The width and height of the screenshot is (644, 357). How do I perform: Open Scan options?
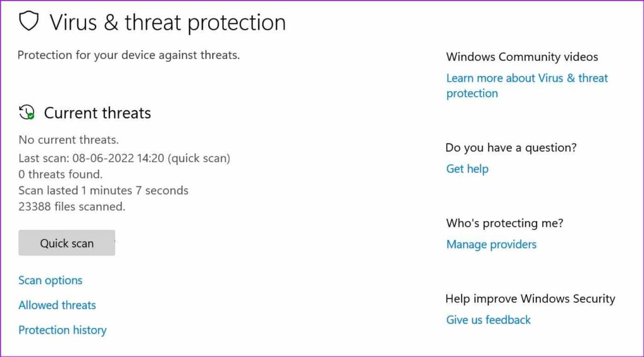50,280
